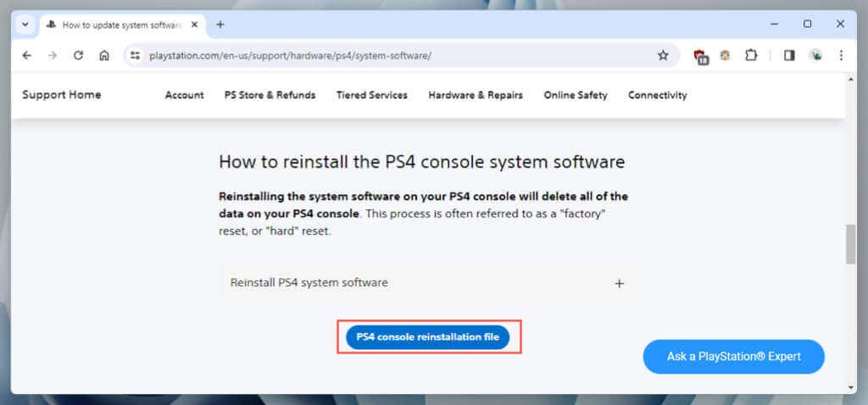Image resolution: width=868 pixels, height=405 pixels.
Task: Expand Reinstall PS4 system software section
Action: 619,283
